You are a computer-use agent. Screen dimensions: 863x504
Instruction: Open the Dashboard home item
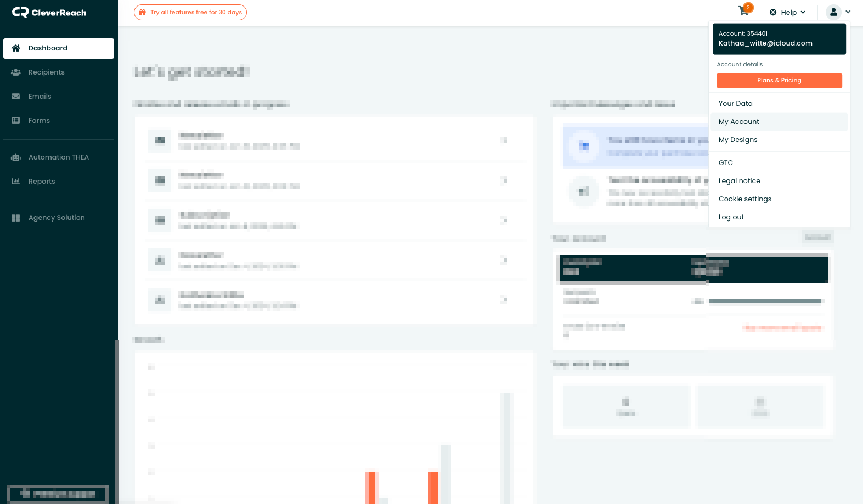point(58,48)
